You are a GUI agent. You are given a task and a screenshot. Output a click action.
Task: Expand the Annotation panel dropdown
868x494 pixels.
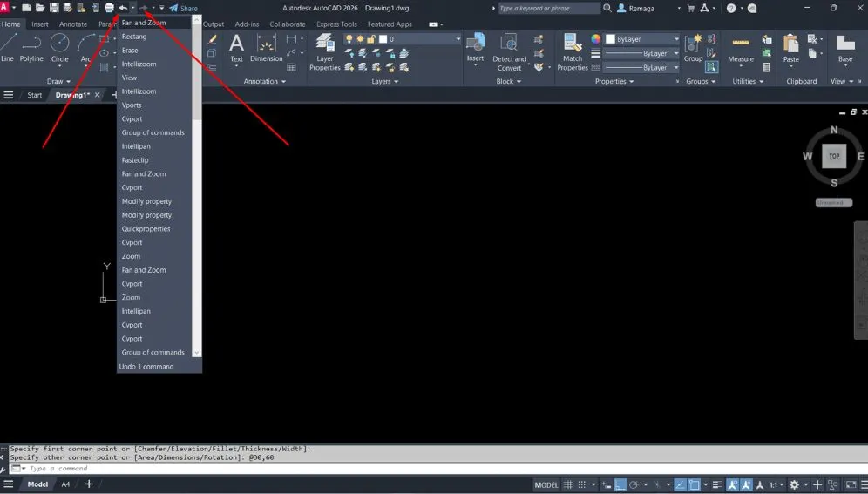(x=264, y=81)
